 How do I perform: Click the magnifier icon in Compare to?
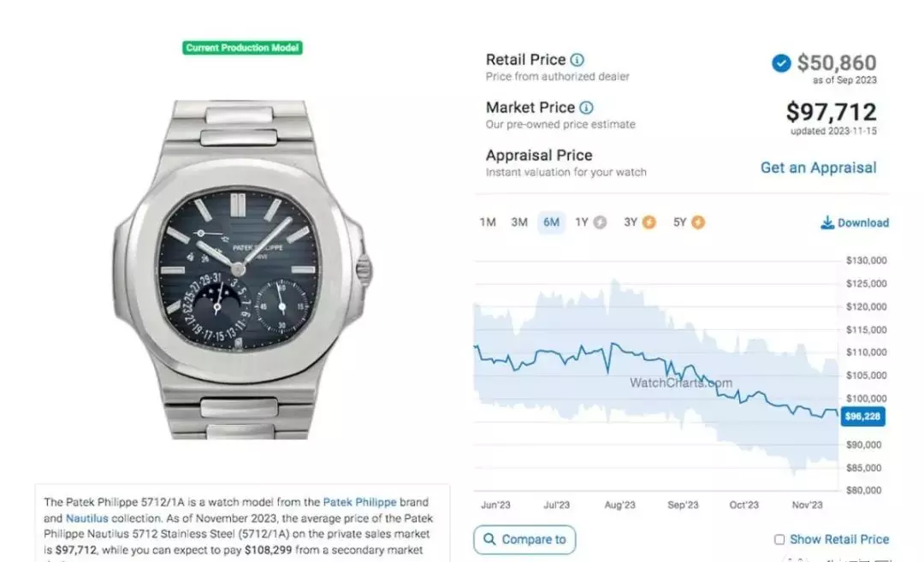489,539
